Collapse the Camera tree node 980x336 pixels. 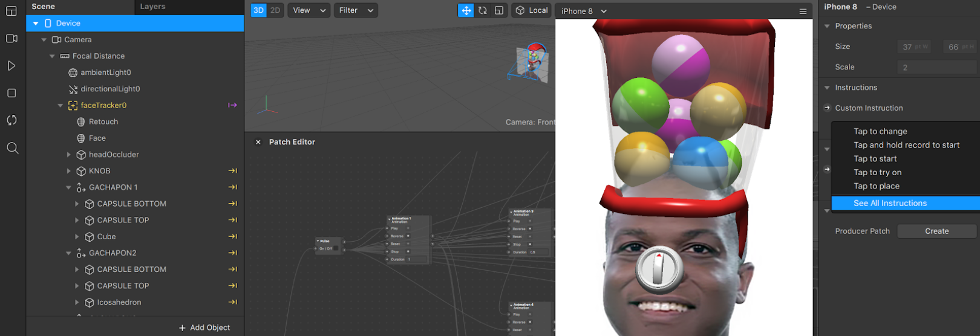point(44,39)
